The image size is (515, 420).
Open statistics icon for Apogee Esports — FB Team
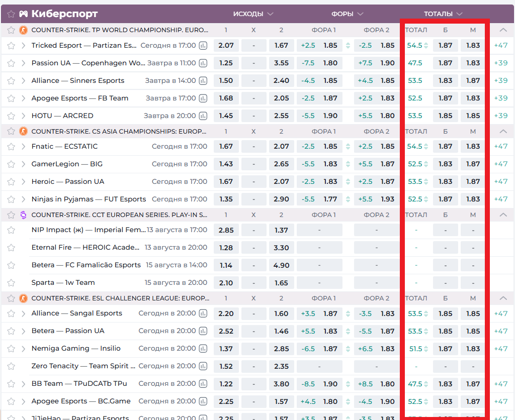click(x=203, y=98)
